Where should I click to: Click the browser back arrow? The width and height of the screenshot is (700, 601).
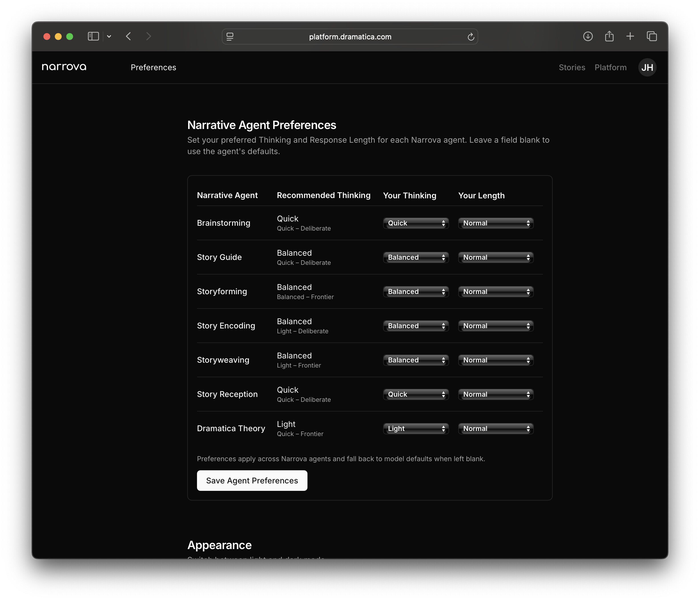pos(128,37)
